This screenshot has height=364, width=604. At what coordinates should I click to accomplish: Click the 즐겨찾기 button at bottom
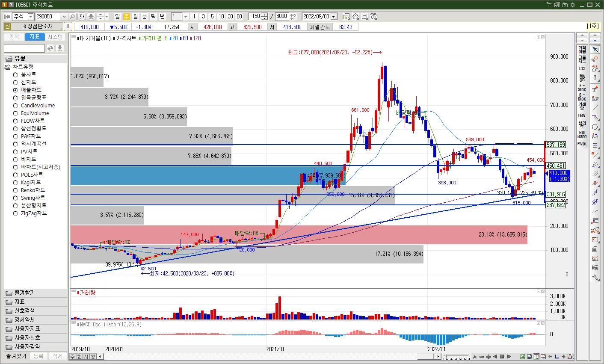click(16, 356)
